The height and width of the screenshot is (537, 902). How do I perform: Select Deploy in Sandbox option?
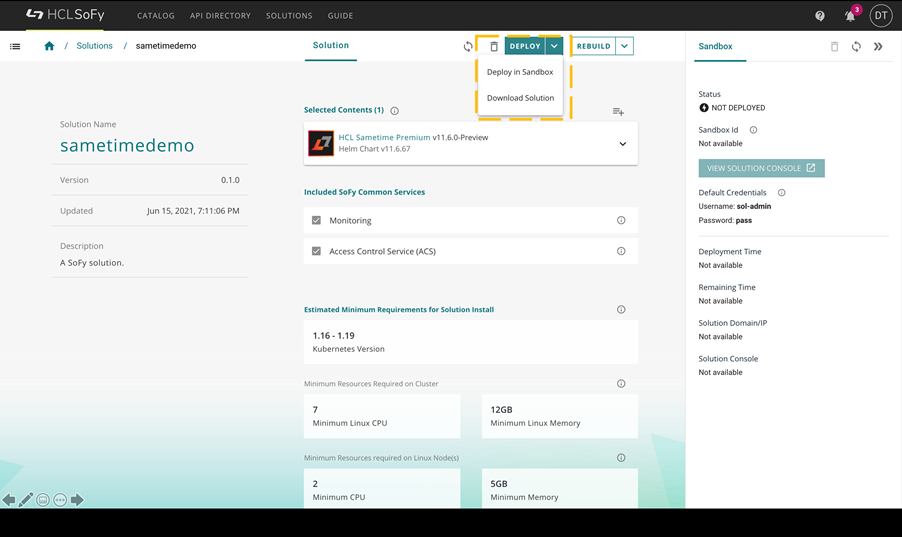520,72
